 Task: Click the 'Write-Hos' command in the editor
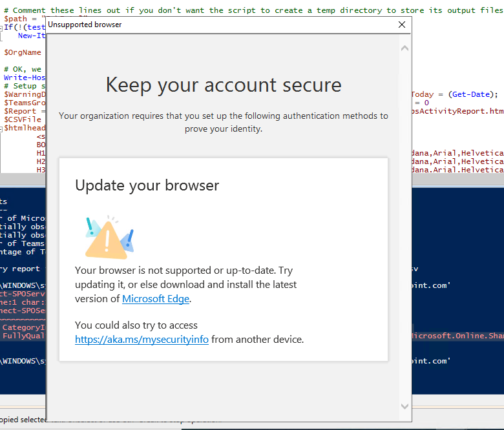(x=25, y=77)
